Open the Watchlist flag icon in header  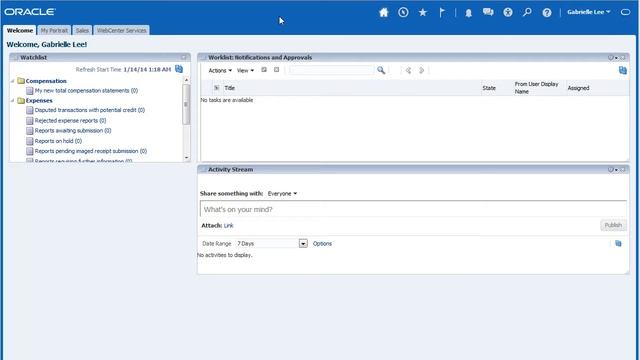pyautogui.click(x=442, y=12)
